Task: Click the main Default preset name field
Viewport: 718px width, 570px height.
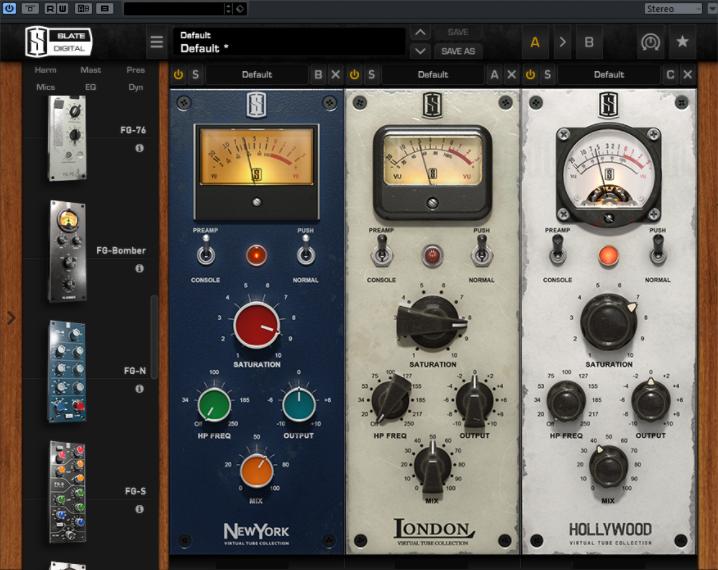Action: coord(289,42)
